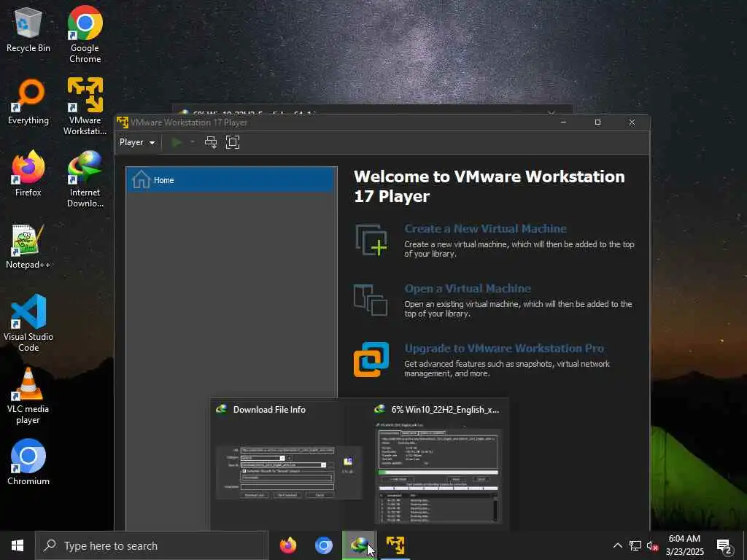The image size is (747, 560).
Task: Open the taskbar clock and date
Action: [684, 545]
